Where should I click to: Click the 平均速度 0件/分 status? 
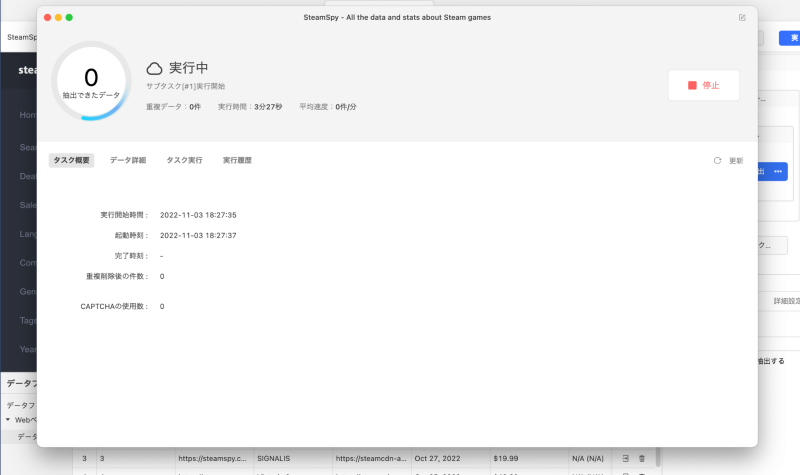pos(328,107)
